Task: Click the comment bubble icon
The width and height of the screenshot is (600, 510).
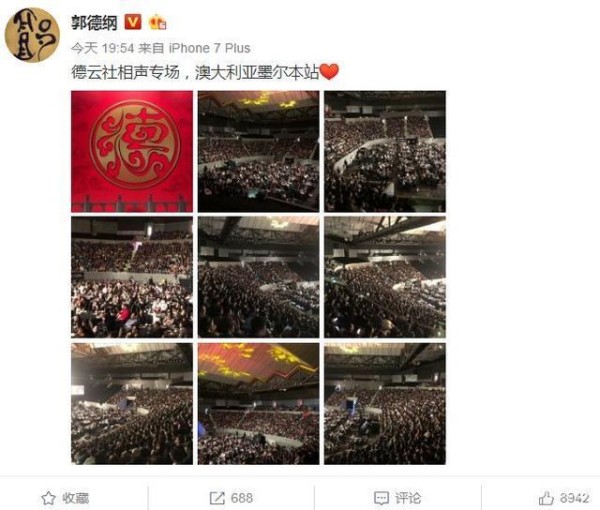Action: (x=381, y=498)
